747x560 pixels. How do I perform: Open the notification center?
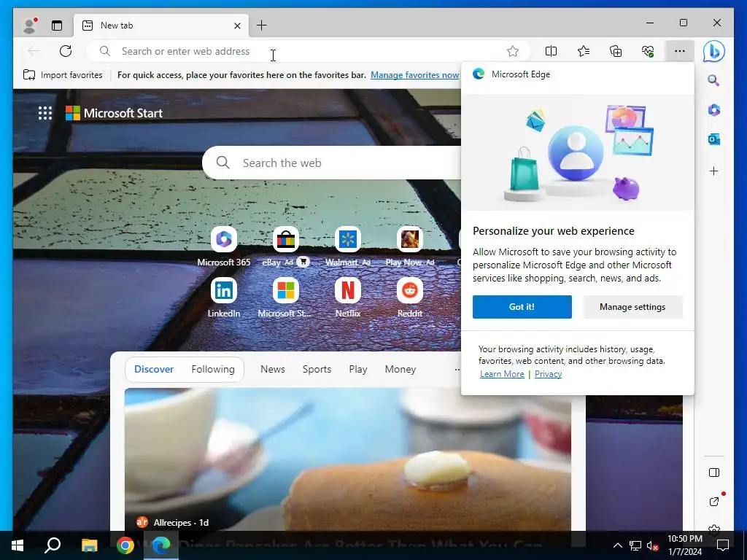point(723,545)
